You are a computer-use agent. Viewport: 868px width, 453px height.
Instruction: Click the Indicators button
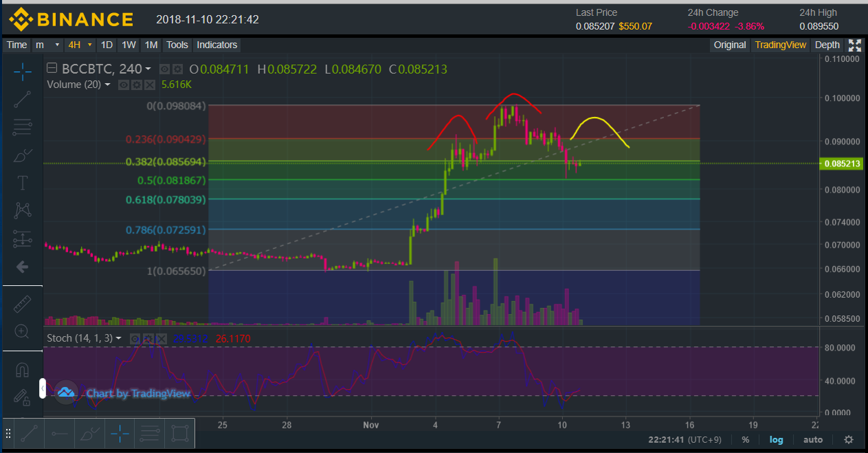point(216,45)
